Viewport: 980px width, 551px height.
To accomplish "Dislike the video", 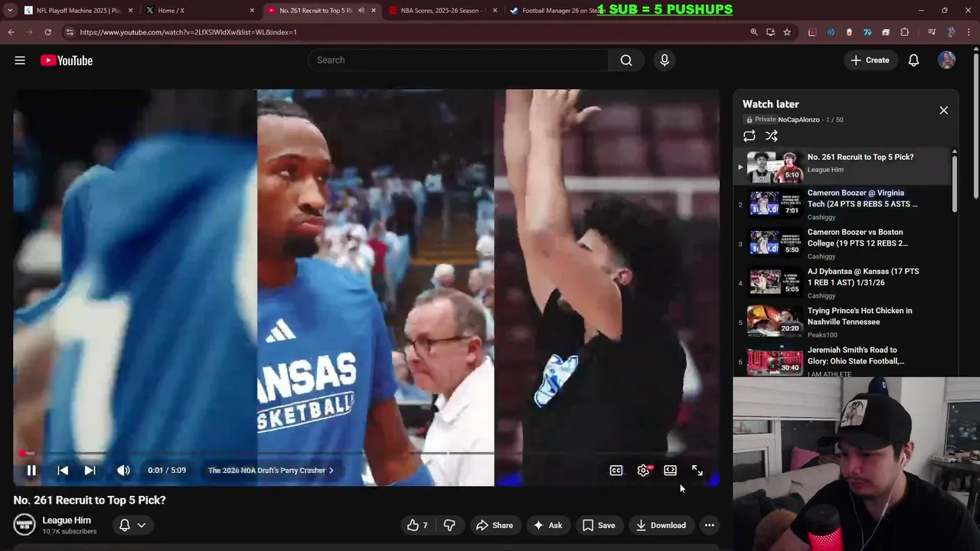I will click(x=449, y=525).
